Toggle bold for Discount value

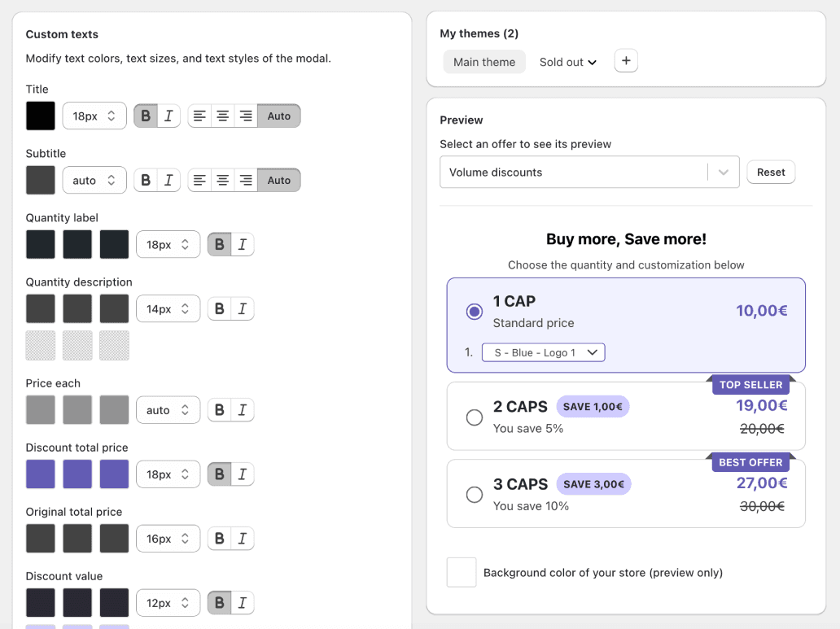tap(220, 603)
